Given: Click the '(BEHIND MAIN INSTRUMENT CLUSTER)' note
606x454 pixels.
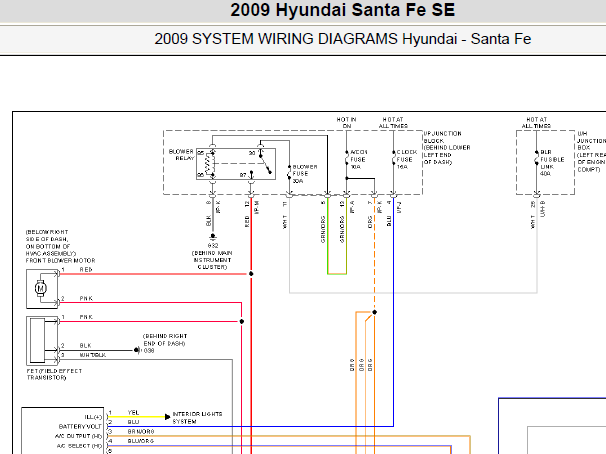Looking at the screenshot, I should click(212, 260).
